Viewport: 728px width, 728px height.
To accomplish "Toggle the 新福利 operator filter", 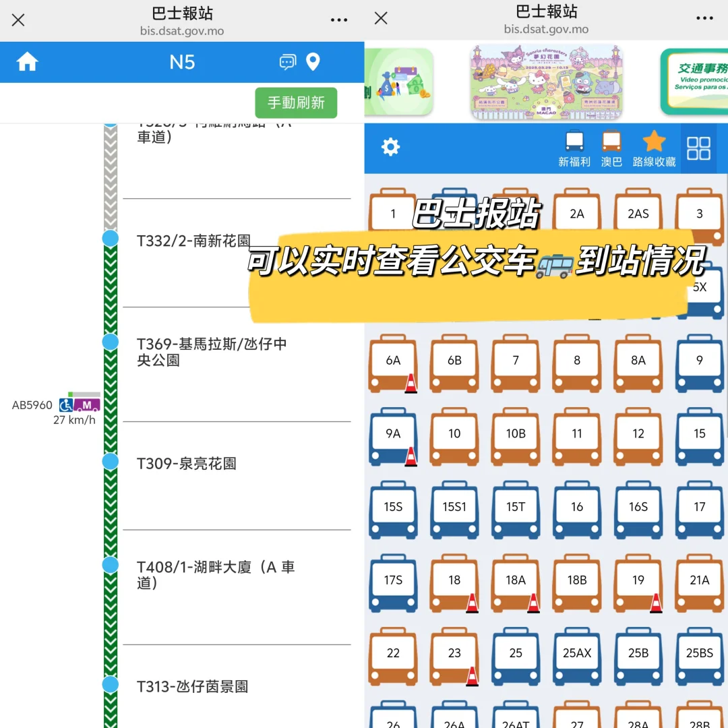I will [575, 147].
